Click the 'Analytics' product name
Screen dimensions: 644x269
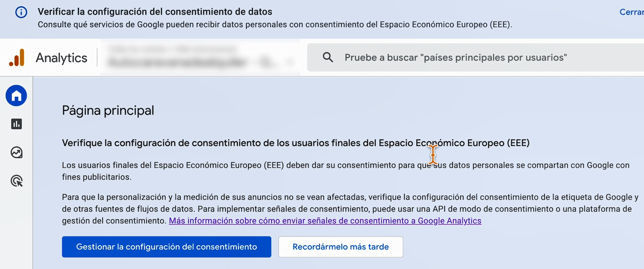(62, 58)
